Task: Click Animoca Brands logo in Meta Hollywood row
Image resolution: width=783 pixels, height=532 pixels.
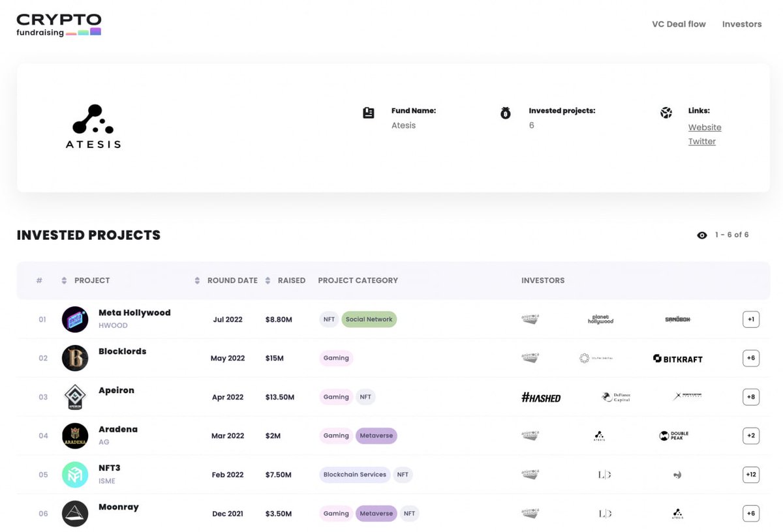Action: point(530,319)
